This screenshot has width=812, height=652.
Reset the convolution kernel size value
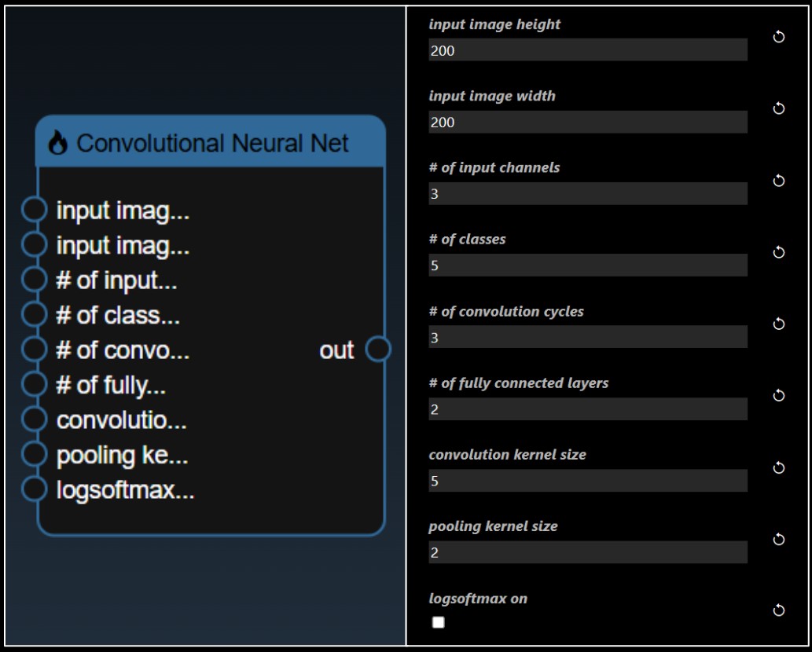[x=778, y=467]
